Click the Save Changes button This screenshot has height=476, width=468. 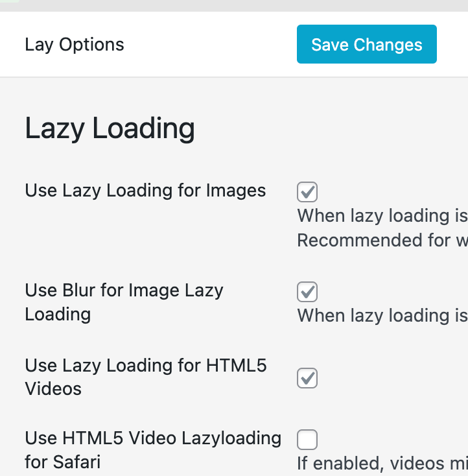366,44
